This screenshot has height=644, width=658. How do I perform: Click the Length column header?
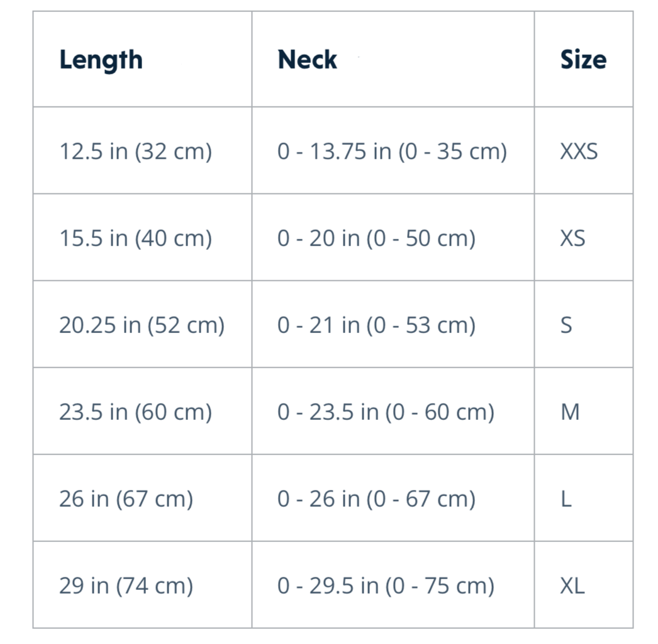click(x=101, y=60)
